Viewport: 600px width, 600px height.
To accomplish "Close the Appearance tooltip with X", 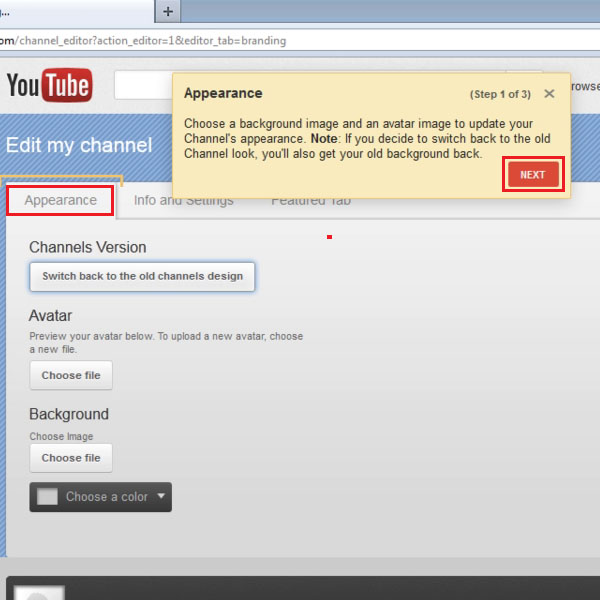I will (x=549, y=94).
